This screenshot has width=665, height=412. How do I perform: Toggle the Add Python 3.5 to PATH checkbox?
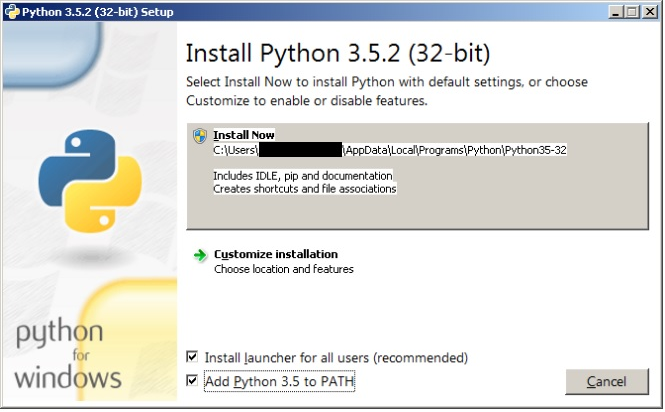[x=192, y=381]
